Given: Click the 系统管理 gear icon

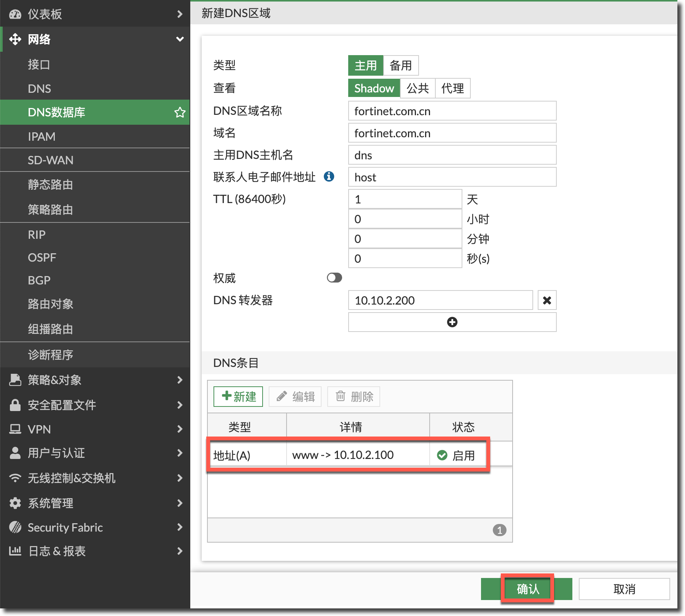Looking at the screenshot, I should coord(15,503).
